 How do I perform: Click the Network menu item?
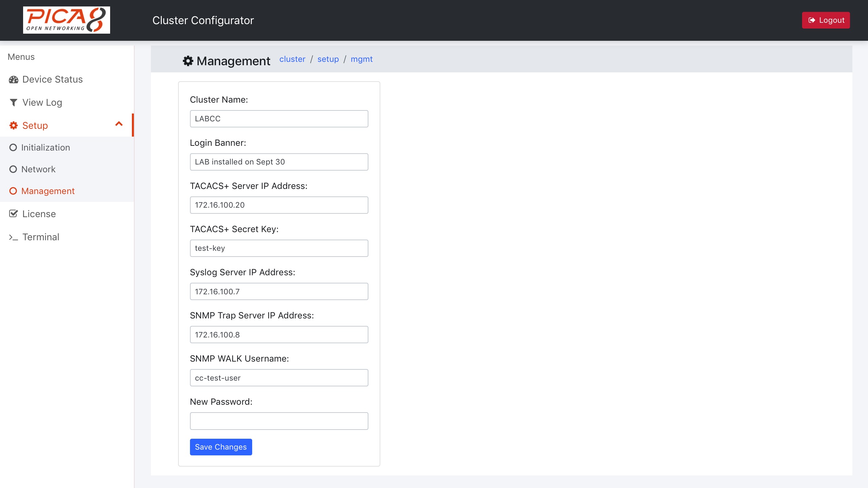pyautogui.click(x=39, y=169)
